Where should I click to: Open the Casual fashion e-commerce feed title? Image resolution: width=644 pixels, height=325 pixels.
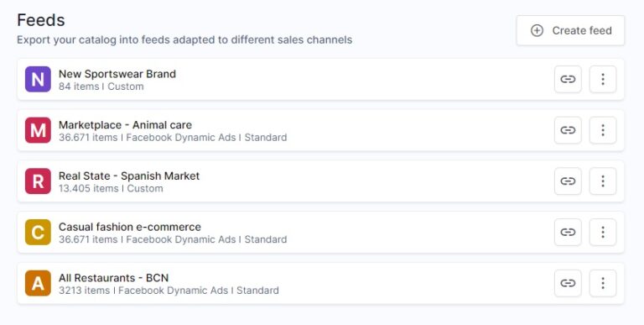point(130,227)
